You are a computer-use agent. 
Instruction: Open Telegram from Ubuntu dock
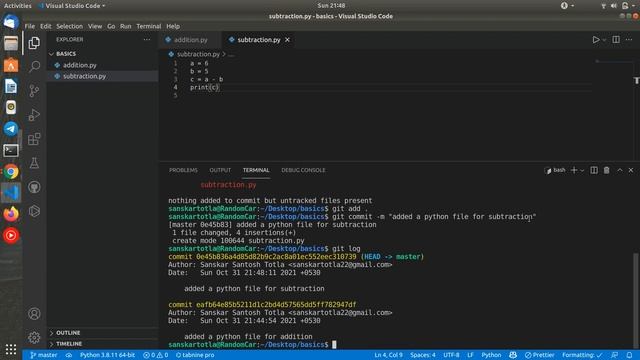click(x=11, y=129)
